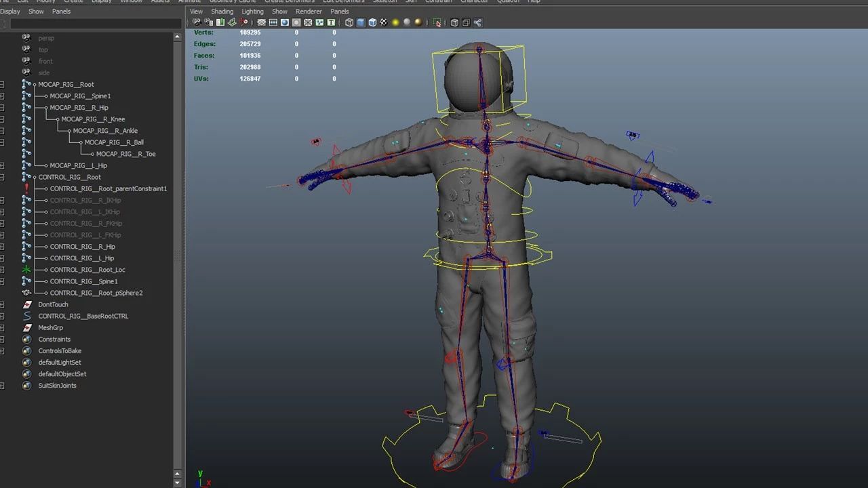Toggle the textured checker display icon
Image resolution: width=868 pixels, height=488 pixels.
coord(384,22)
